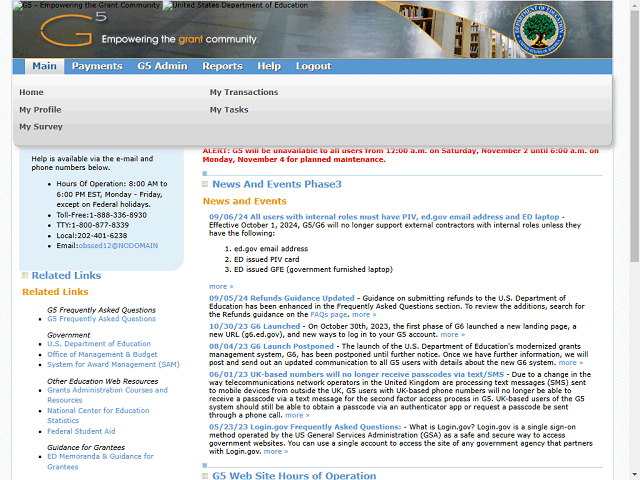Open the Payments menu

click(97, 66)
